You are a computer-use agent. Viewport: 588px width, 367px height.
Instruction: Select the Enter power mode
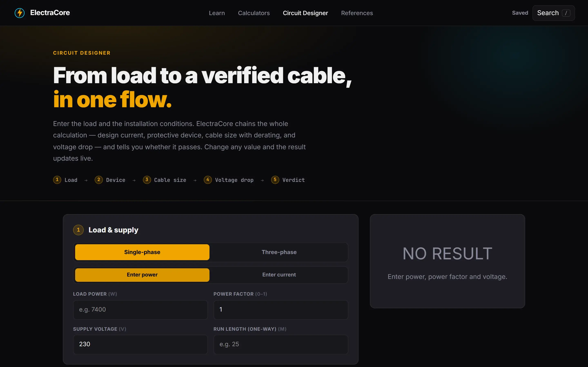point(142,275)
